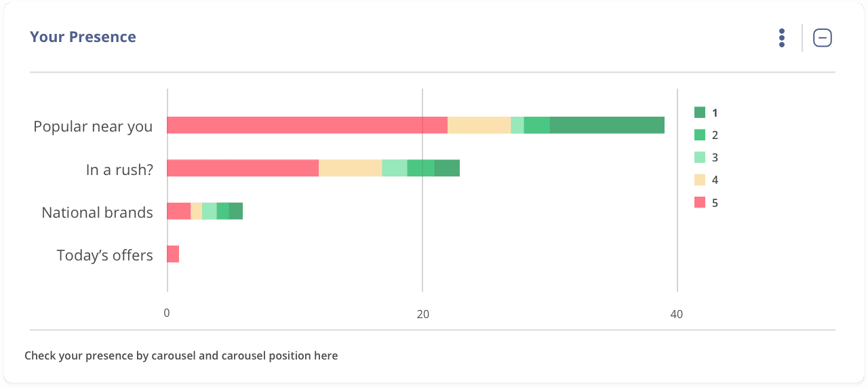Toggle legend series 4 beige swatch
Image resolution: width=868 pixels, height=388 pixels.
[x=700, y=180]
